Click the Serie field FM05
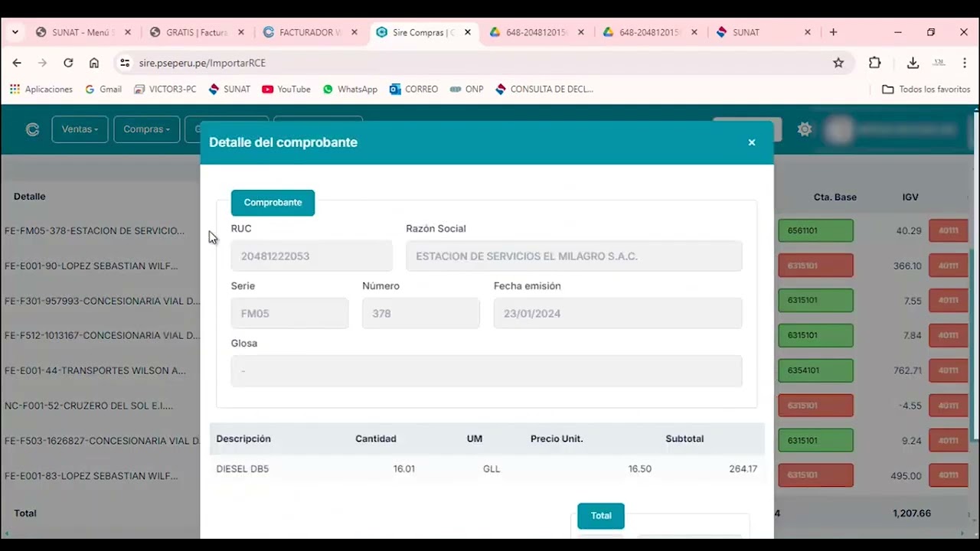Image resolution: width=980 pixels, height=551 pixels. tap(289, 313)
